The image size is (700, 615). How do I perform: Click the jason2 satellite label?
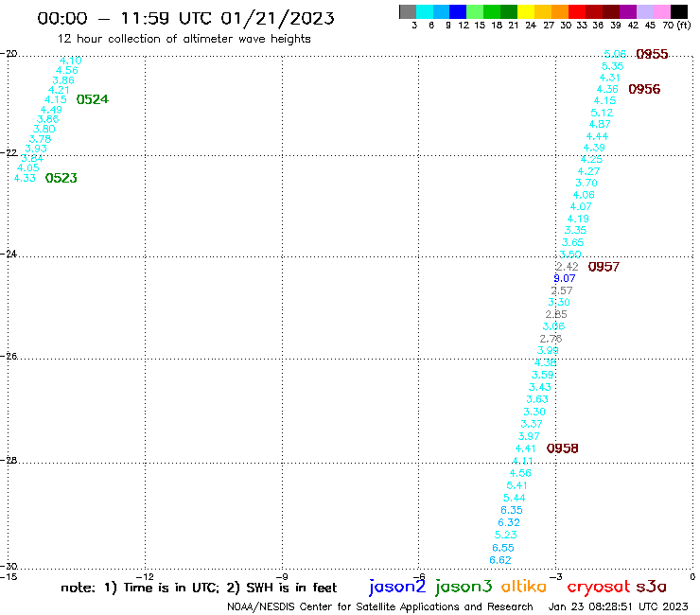[x=397, y=587]
